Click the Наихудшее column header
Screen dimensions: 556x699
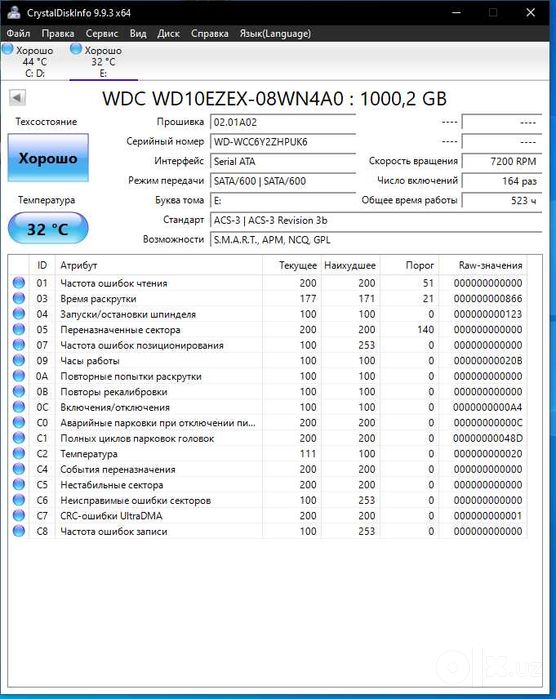pos(350,265)
